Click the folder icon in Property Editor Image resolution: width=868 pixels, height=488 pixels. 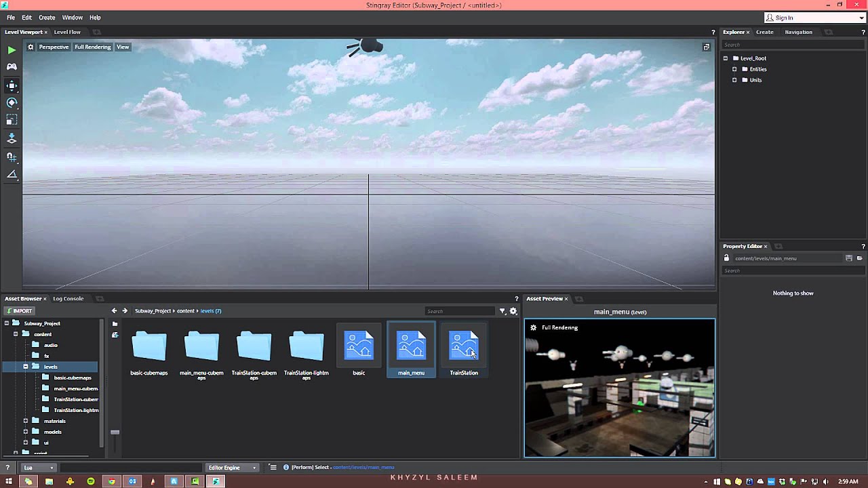859,258
